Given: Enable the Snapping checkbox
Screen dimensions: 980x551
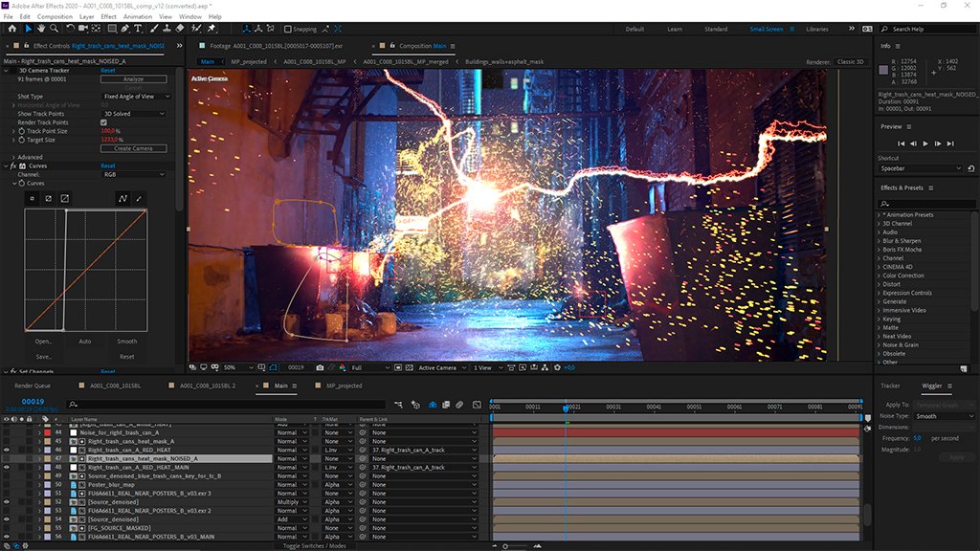Looking at the screenshot, I should 287,30.
